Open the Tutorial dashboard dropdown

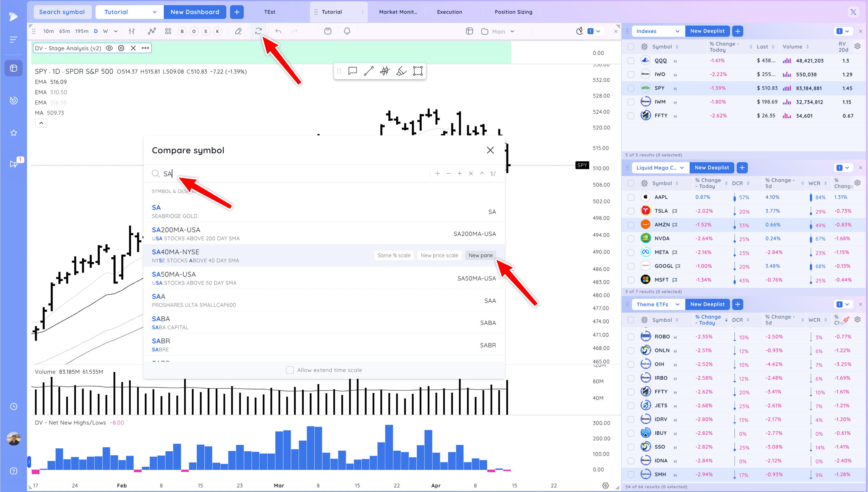(x=130, y=12)
